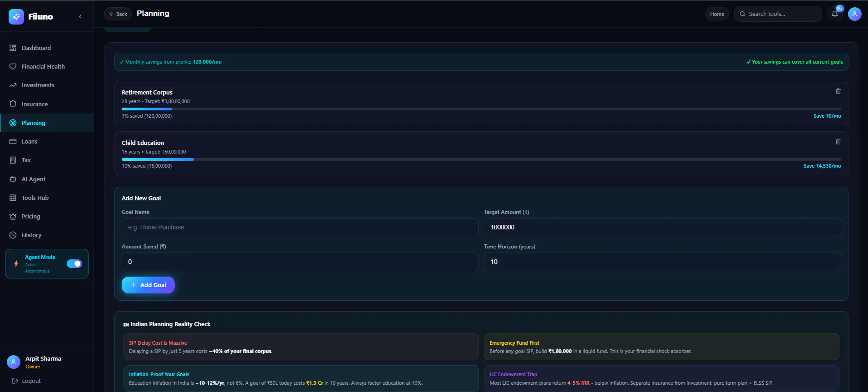Collapse the sidebar with the chevron
The image size is (868, 392).
tap(80, 17)
